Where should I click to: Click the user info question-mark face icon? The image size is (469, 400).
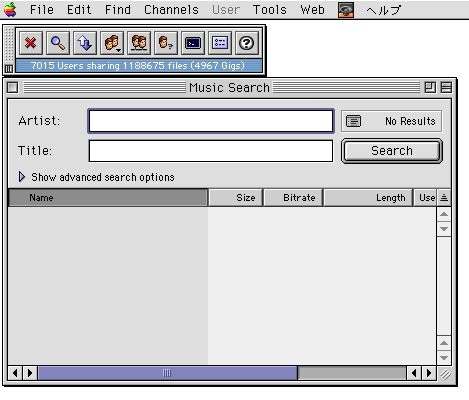[x=166, y=43]
